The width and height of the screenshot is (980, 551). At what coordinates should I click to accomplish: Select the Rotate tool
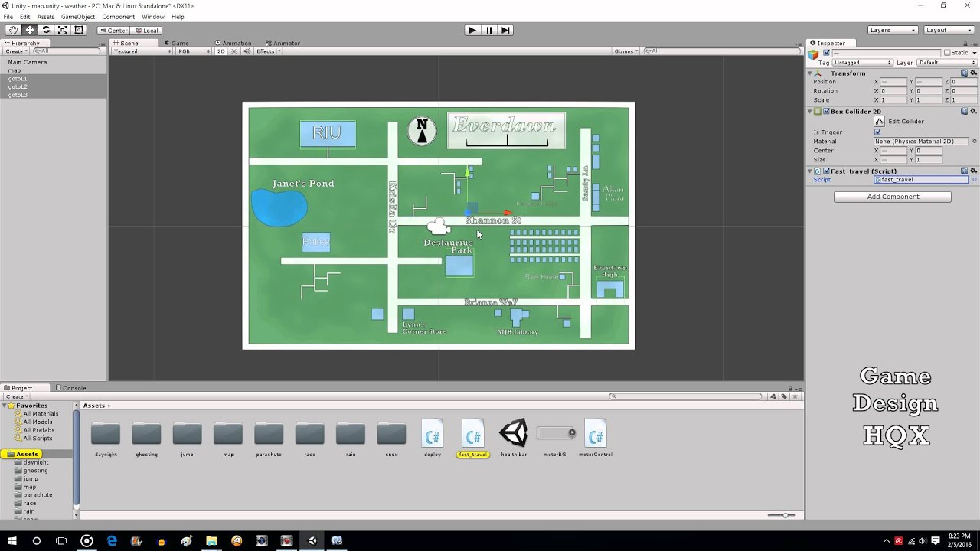click(46, 30)
